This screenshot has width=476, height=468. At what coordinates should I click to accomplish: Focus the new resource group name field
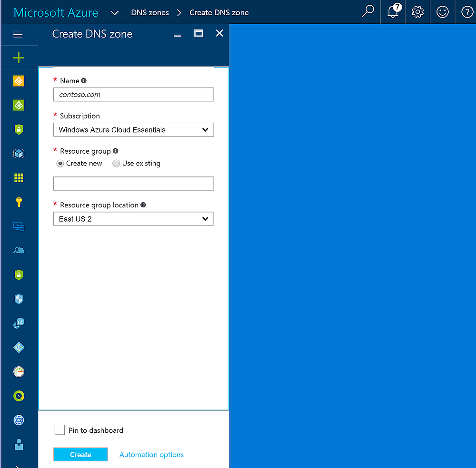pyautogui.click(x=134, y=184)
